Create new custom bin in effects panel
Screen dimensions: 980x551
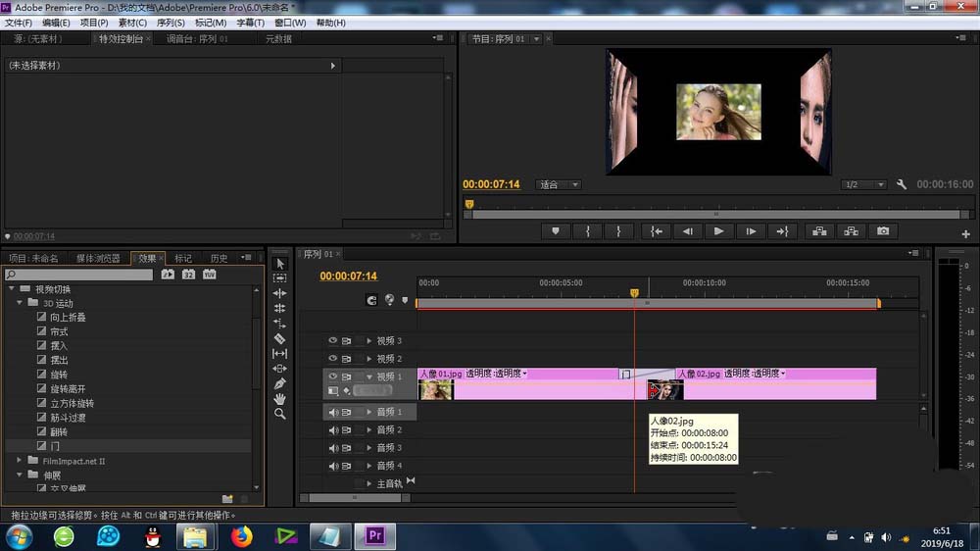[227, 499]
